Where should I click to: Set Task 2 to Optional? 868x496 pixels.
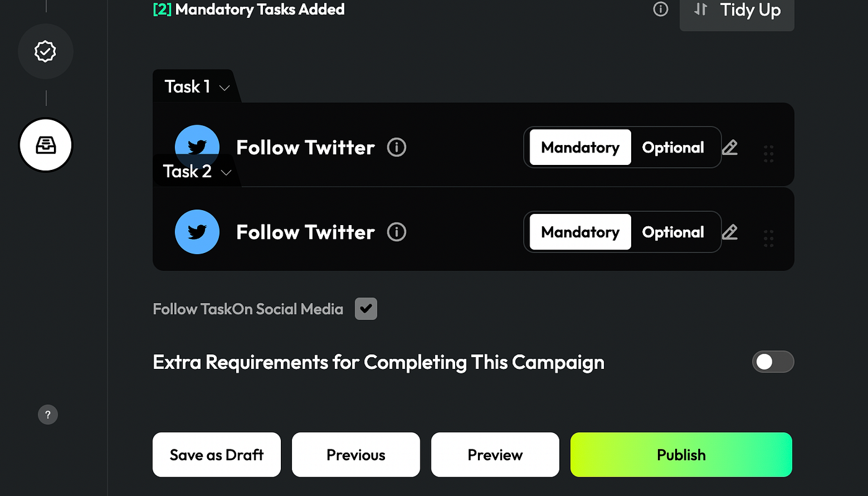tap(673, 232)
